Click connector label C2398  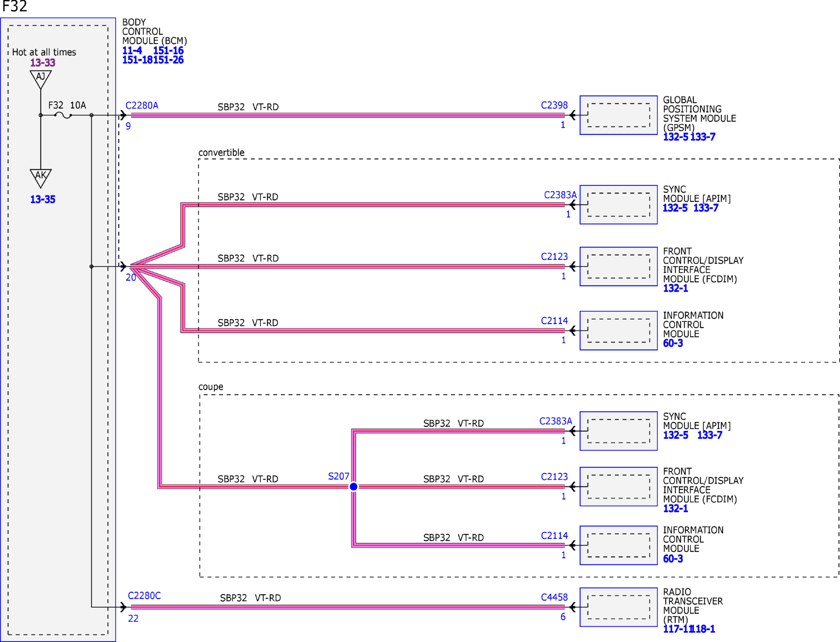(x=554, y=105)
